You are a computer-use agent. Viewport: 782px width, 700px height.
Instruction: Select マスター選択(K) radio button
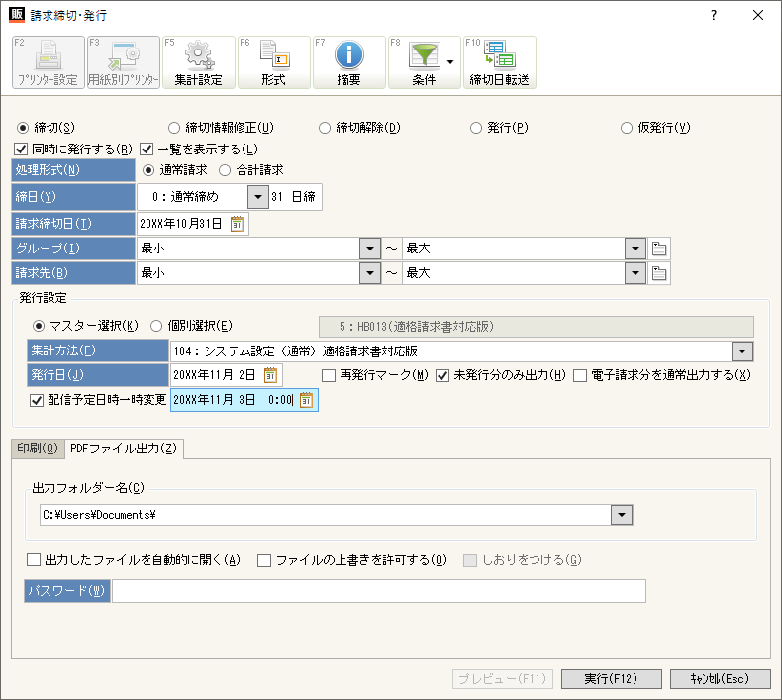pyautogui.click(x=39, y=327)
